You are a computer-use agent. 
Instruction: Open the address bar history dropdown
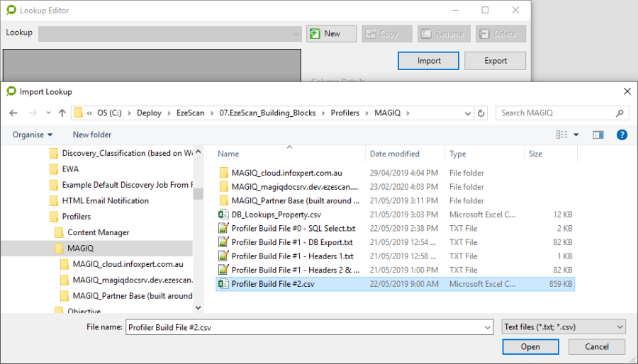(467, 113)
